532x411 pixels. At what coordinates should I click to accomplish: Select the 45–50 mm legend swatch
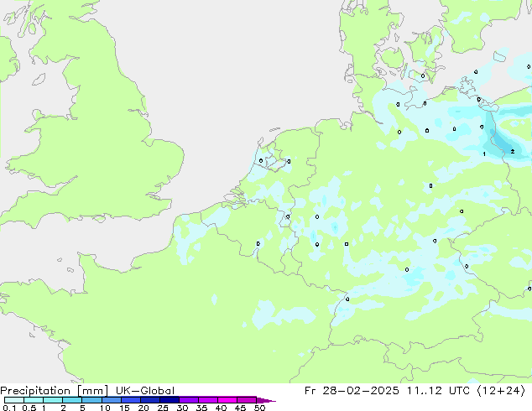tap(247, 400)
